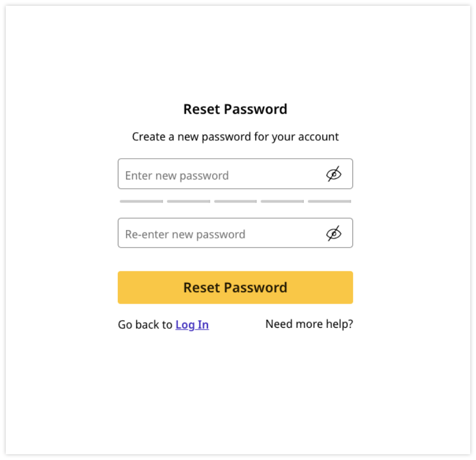
Task: Submit with the yellow Reset Password button
Action: [x=235, y=287]
